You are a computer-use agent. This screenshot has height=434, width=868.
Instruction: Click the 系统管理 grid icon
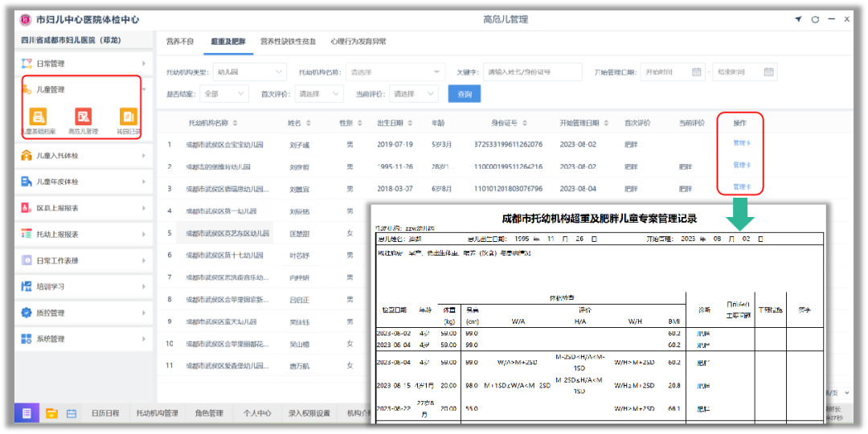point(26,339)
